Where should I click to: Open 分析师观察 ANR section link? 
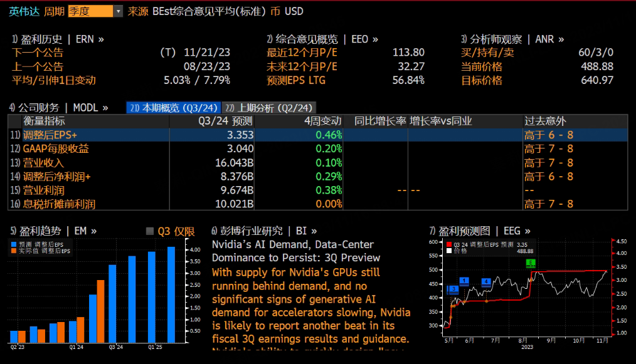click(512, 39)
